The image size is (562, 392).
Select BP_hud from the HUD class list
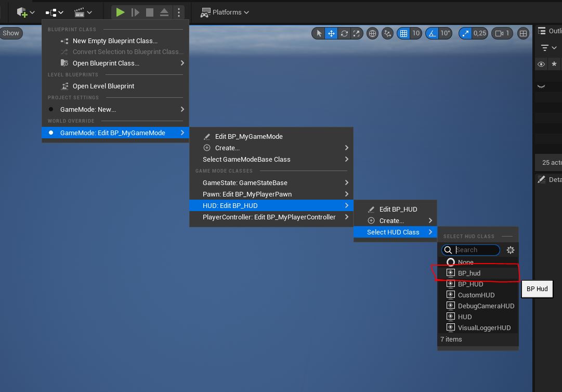469,273
